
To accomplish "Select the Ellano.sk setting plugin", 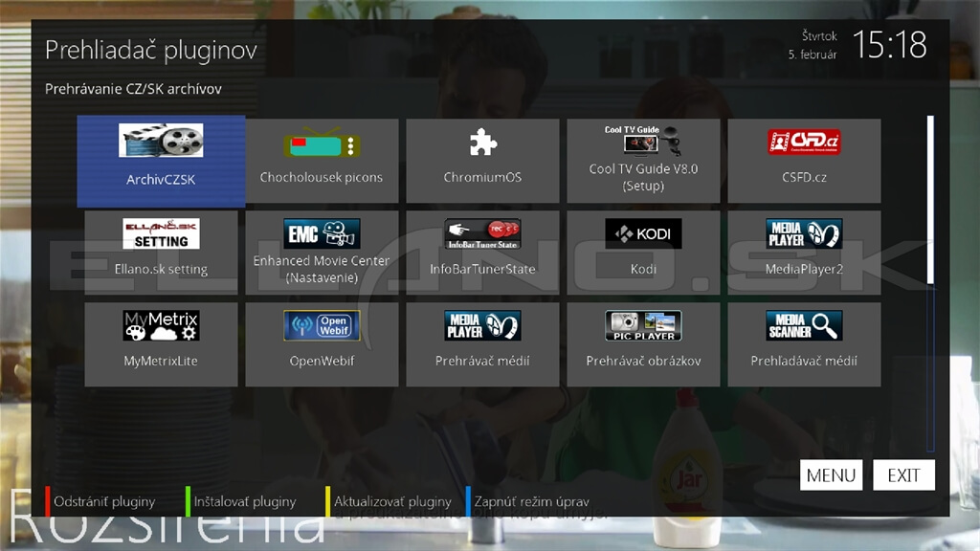I will pos(161,253).
